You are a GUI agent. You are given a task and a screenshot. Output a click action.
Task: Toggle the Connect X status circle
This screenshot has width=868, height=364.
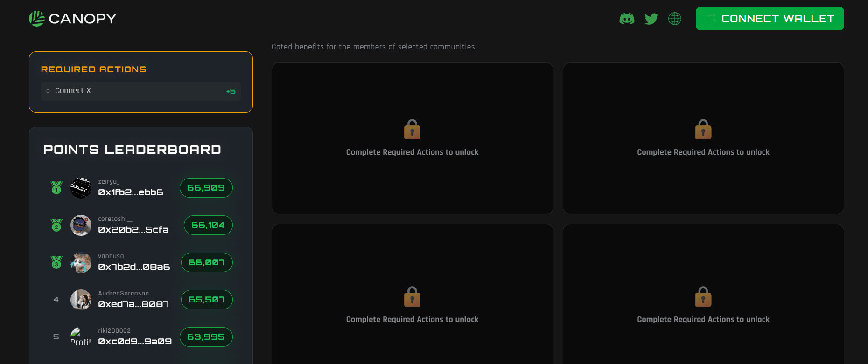tap(48, 91)
